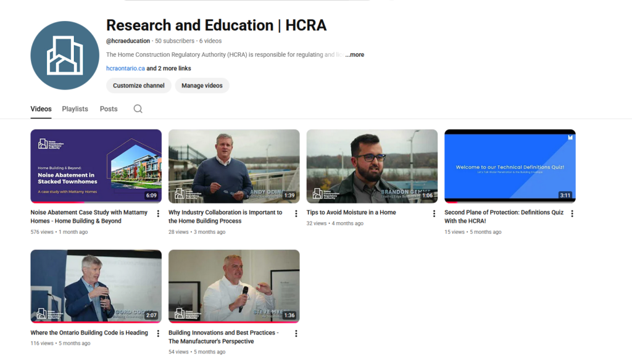
Task: Click the HCRA channel avatar logo
Action: tap(65, 55)
